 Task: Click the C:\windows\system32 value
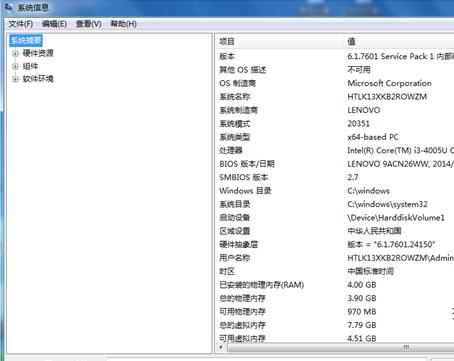[387, 204]
